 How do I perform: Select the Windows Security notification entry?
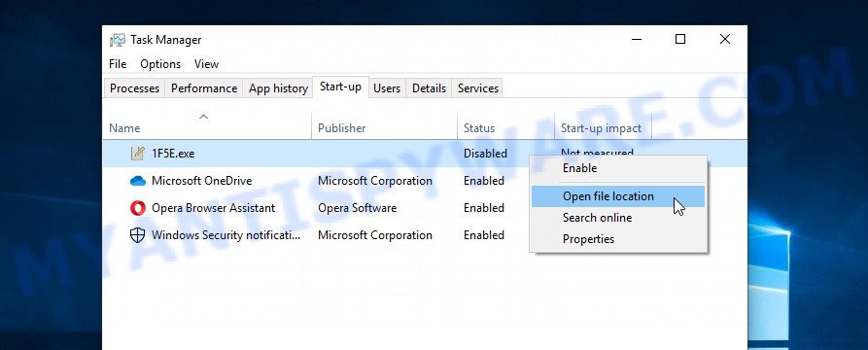tap(226, 235)
